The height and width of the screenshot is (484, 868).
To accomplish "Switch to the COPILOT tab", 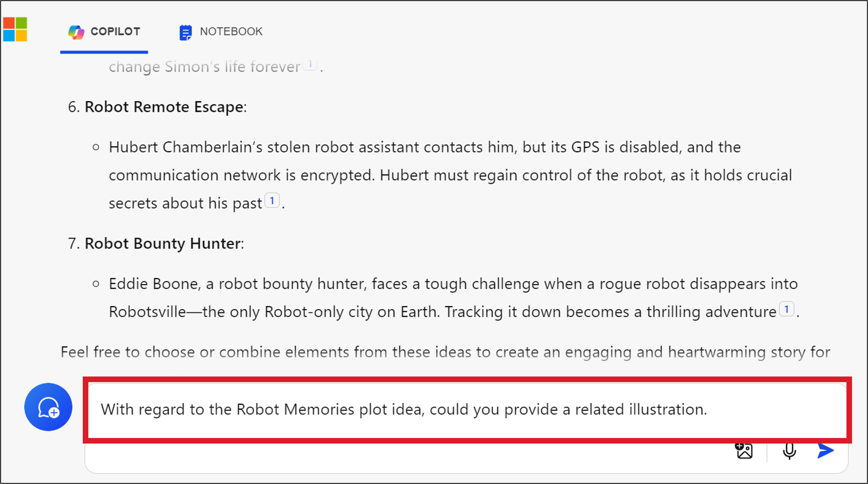I will pyautogui.click(x=115, y=32).
